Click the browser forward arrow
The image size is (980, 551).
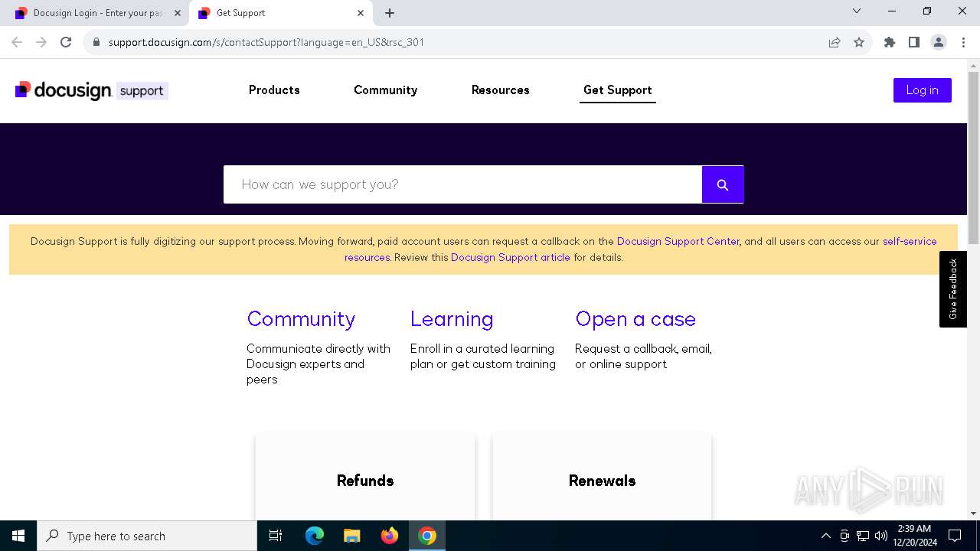pos(41,42)
